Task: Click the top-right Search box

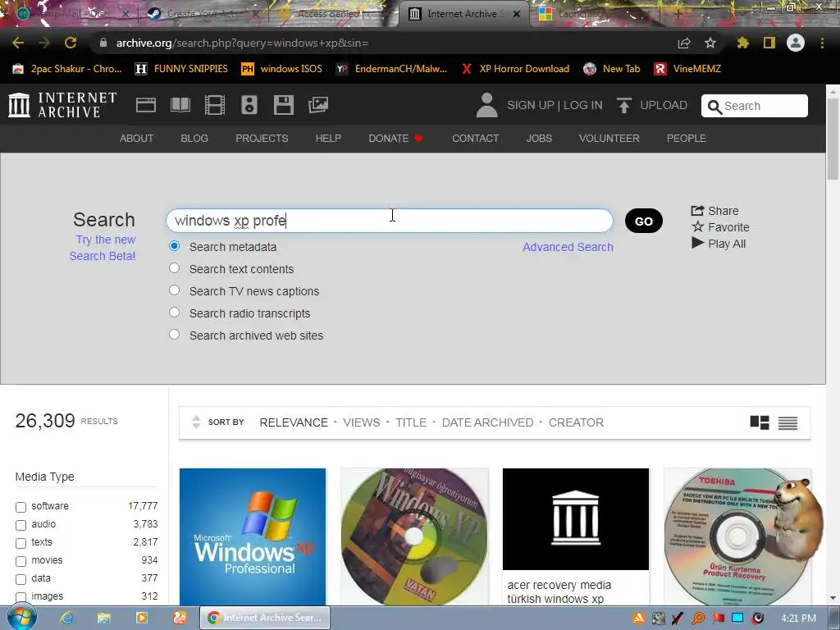Action: click(x=755, y=106)
